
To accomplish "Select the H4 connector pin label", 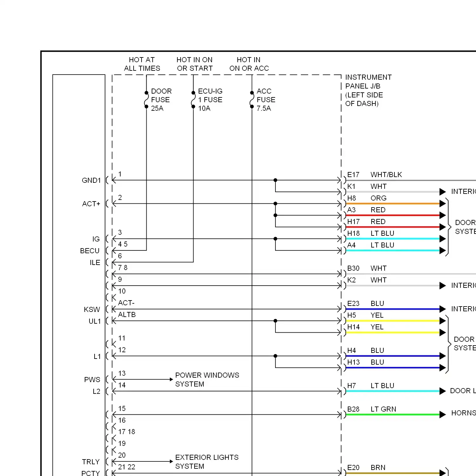I will click(x=352, y=350).
